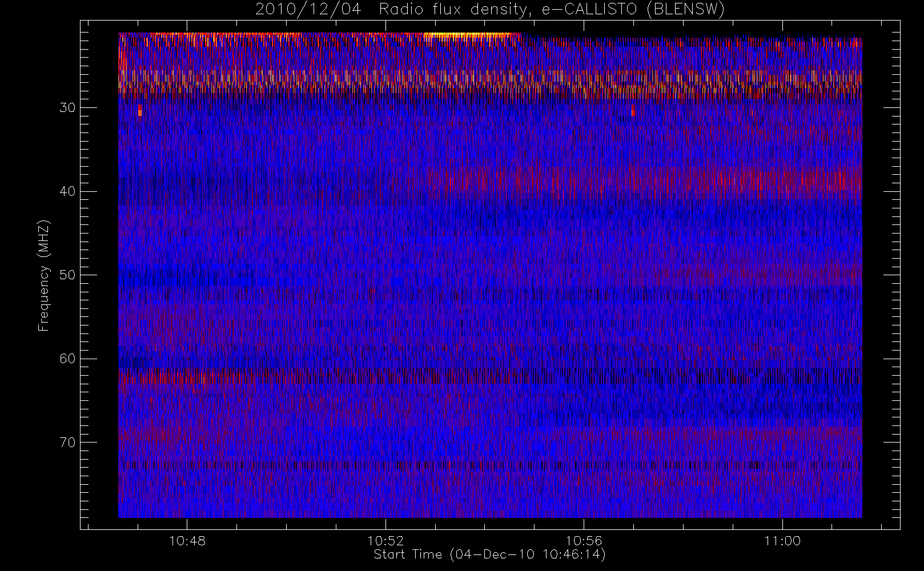Image resolution: width=924 pixels, height=571 pixels.
Task: Click the 'Start Time (04-Dec-10 10:46:14)' label
Action: [489, 554]
